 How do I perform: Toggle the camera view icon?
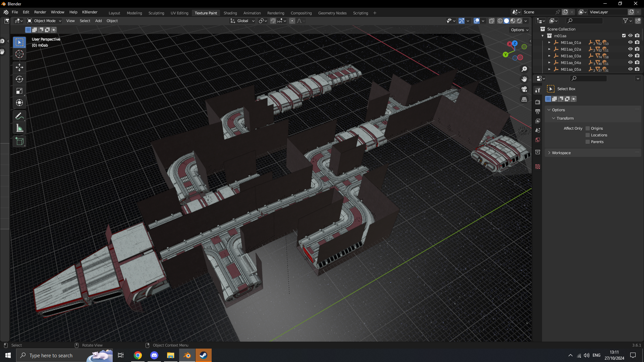point(524,89)
